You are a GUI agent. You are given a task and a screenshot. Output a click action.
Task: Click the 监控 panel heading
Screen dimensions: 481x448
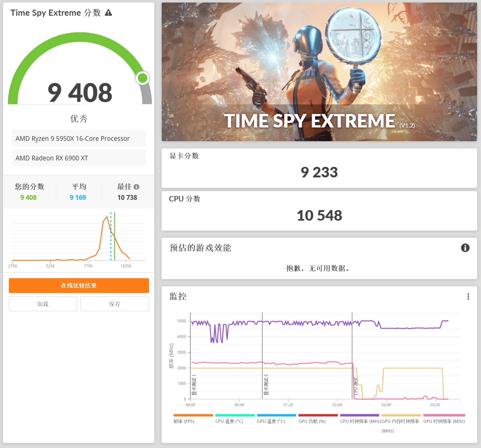click(x=178, y=296)
